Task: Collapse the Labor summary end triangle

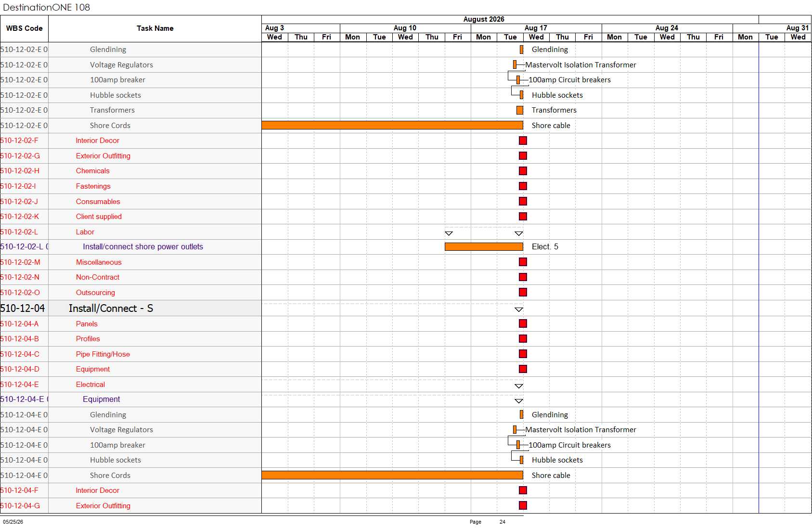Action: click(x=518, y=233)
